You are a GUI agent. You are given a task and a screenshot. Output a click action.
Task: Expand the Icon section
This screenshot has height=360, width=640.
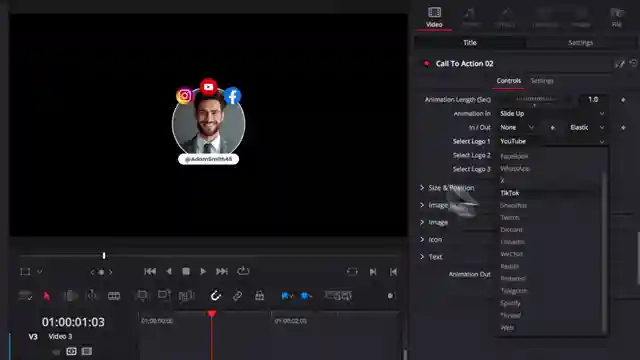[x=431, y=240]
